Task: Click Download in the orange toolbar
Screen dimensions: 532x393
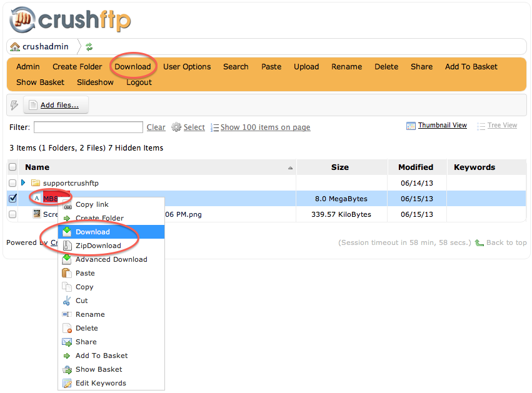Action: click(133, 67)
